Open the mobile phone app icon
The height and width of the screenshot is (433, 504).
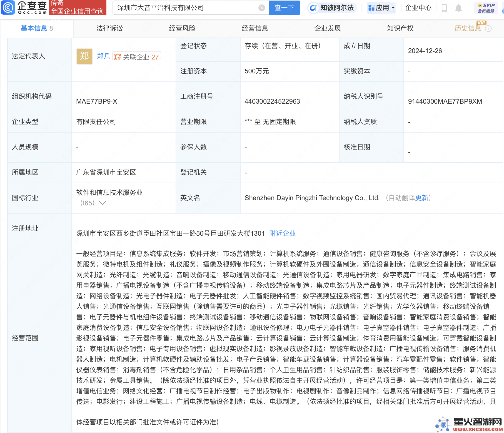pos(444,8)
